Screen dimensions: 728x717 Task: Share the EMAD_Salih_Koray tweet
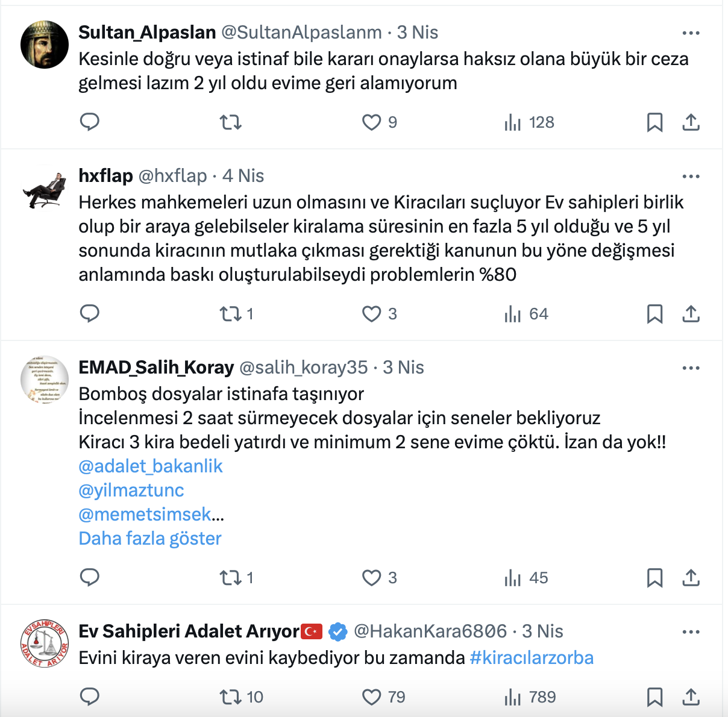[x=691, y=578]
